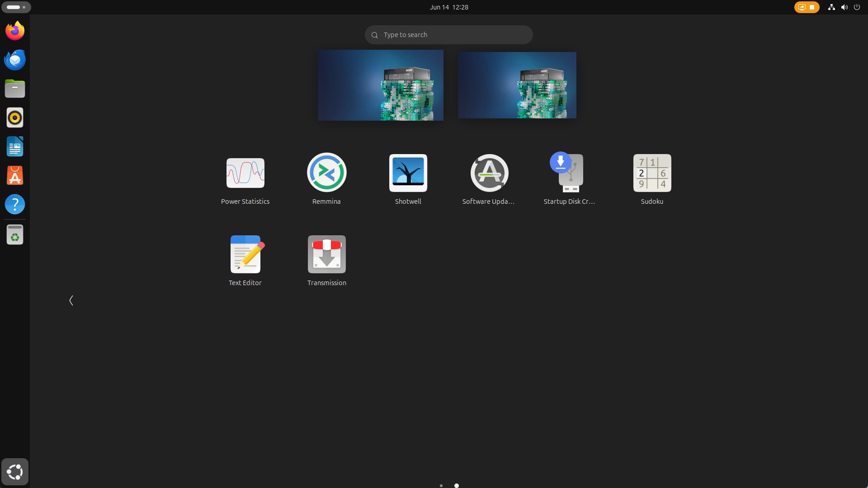Click the Text Editor label
Image resolution: width=868 pixels, height=488 pixels.
[245, 283]
